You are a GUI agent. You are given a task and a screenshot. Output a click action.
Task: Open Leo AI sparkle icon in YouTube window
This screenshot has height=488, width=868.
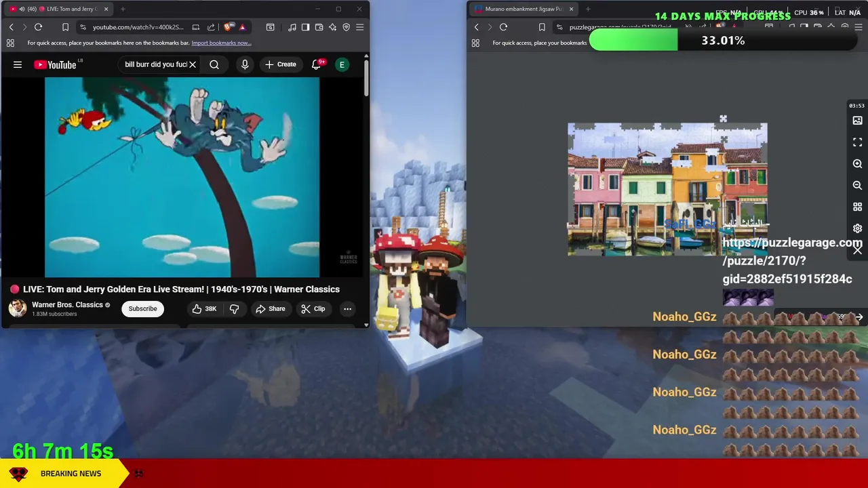click(x=332, y=27)
